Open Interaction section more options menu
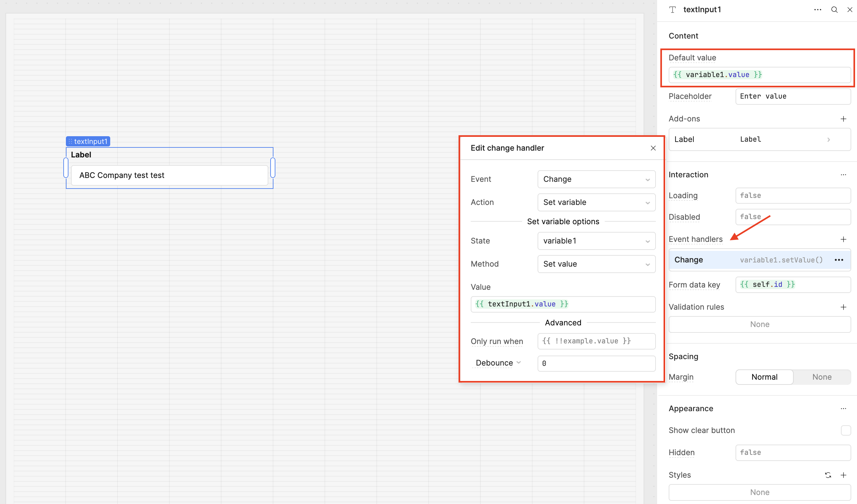The height and width of the screenshot is (504, 857). pos(843,175)
